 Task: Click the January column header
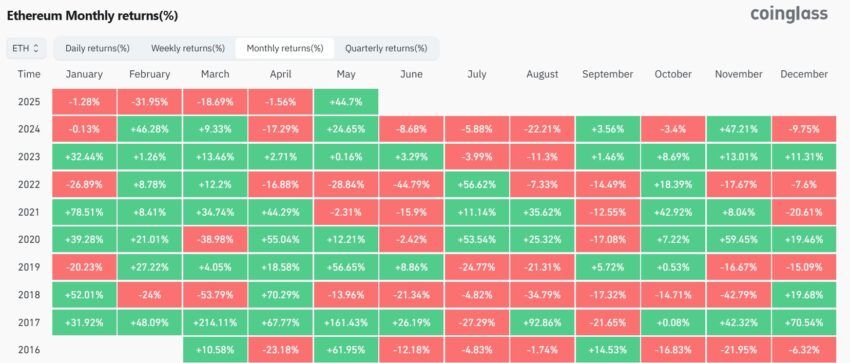click(84, 74)
